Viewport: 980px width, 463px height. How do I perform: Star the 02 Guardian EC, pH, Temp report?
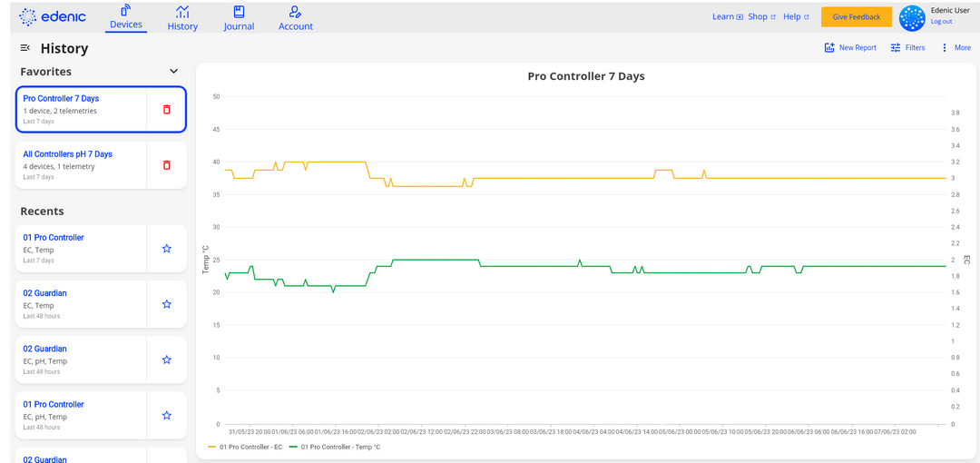coord(166,360)
